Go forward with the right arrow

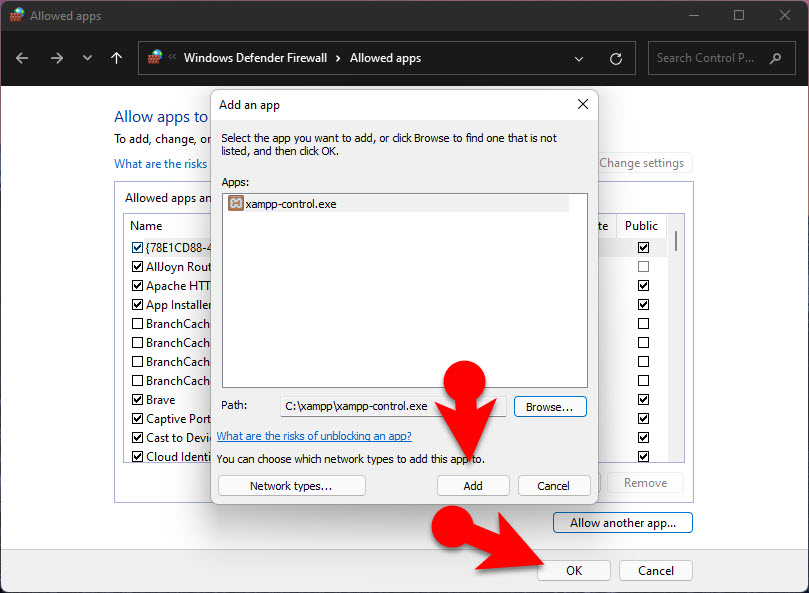[57, 58]
